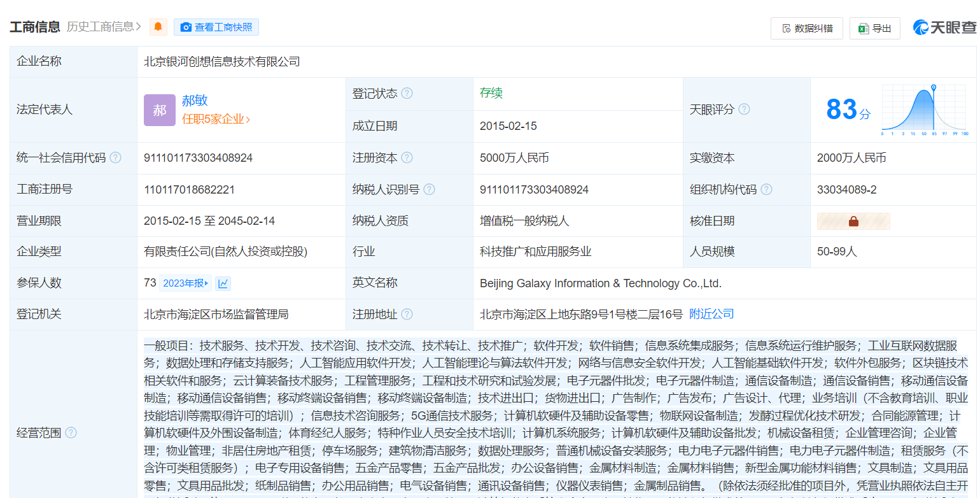980x498 pixels.
Task: Click the 天眼查 logo
Action: point(944,27)
